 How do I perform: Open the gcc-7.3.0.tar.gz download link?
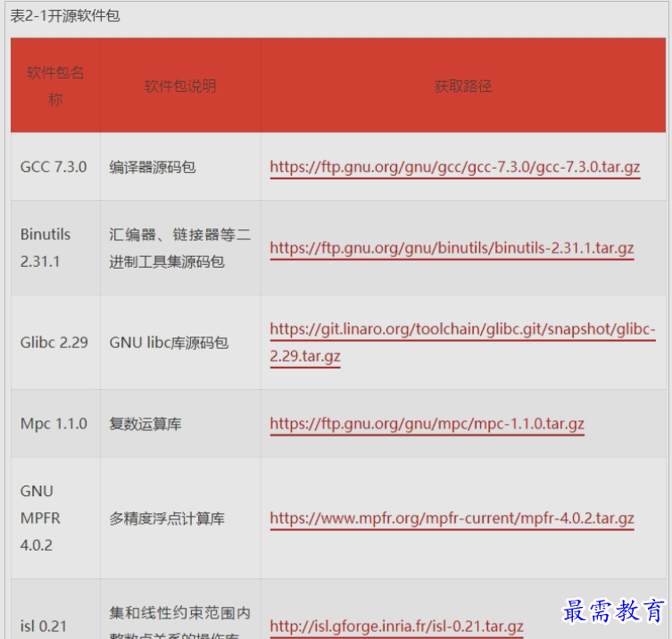coord(455,167)
